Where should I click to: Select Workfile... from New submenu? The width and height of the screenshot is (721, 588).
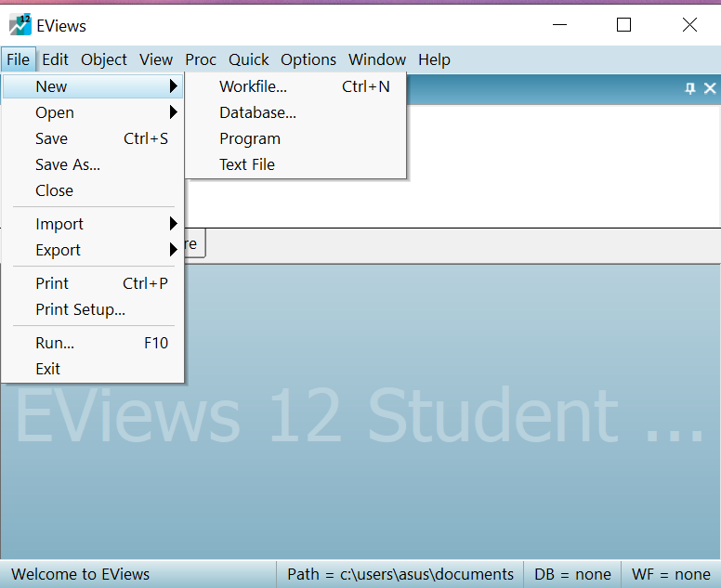click(253, 86)
